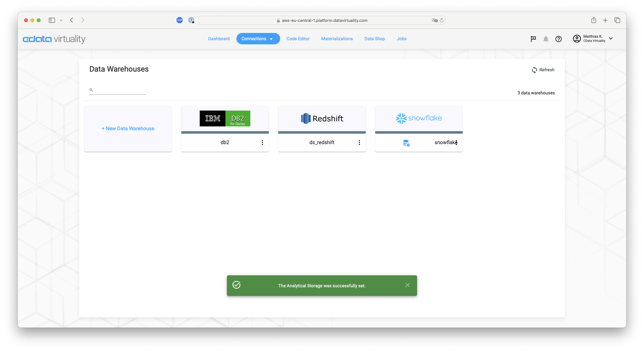Click + New Data Warehouse
The image size is (644, 351).
128,128
